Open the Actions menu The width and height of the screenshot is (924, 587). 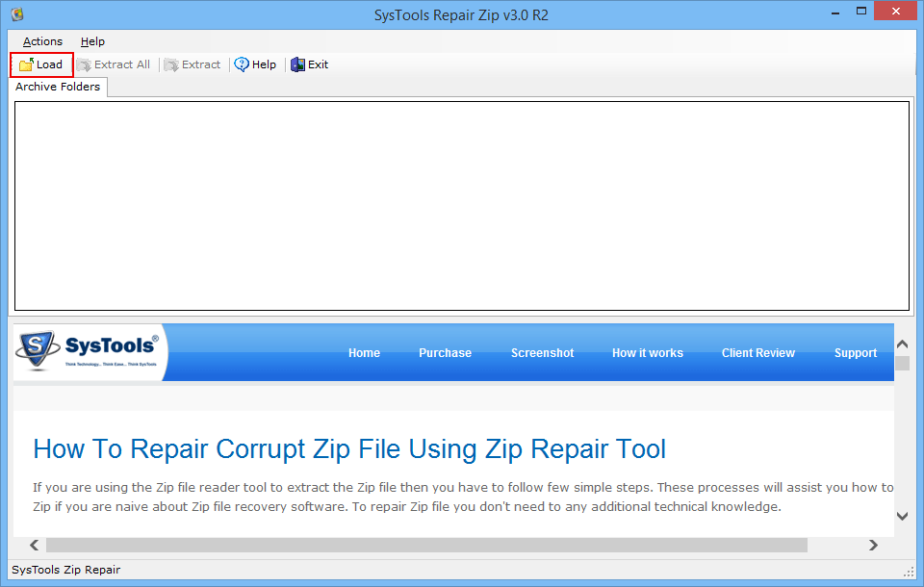tap(42, 41)
